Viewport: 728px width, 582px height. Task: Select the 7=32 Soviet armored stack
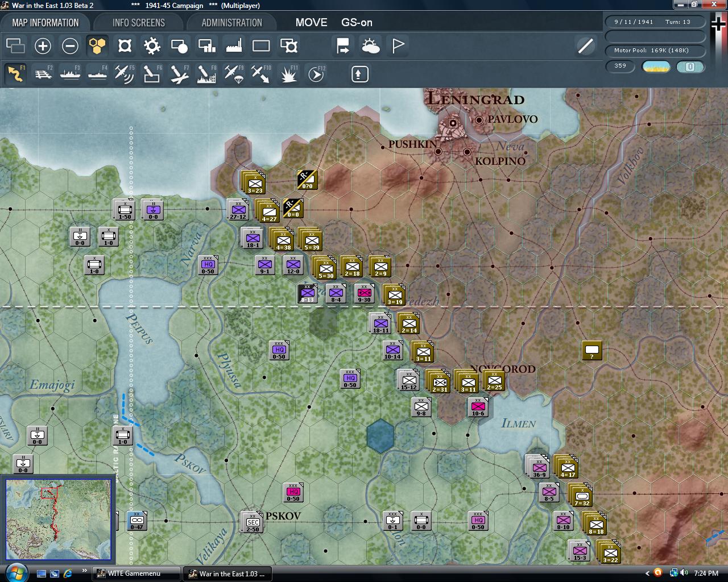tap(581, 496)
